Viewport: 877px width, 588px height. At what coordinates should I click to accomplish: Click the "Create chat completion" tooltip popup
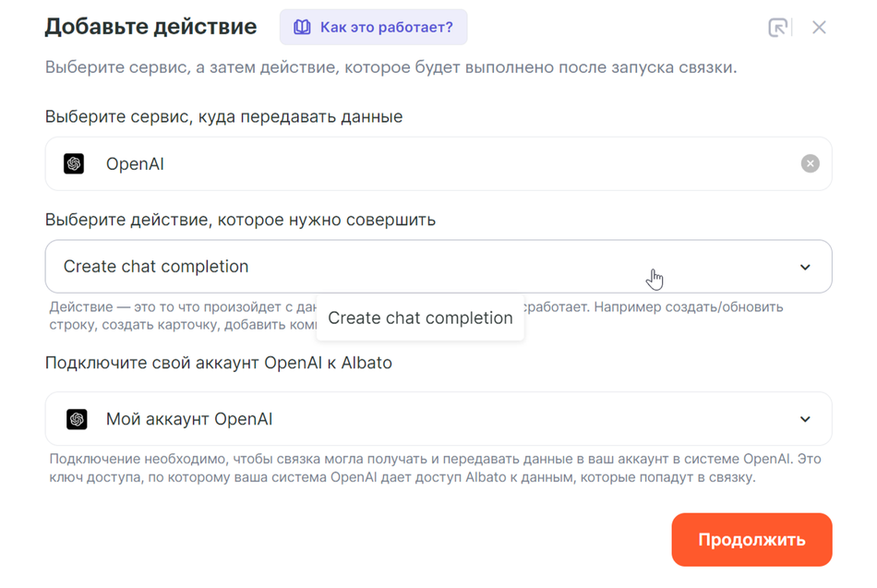pos(420,318)
